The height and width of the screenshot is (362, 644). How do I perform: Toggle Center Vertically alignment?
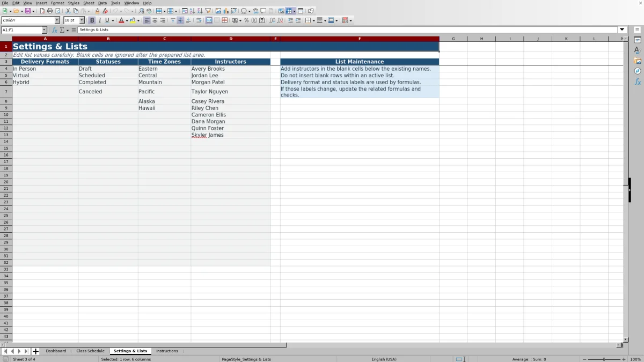[180, 20]
